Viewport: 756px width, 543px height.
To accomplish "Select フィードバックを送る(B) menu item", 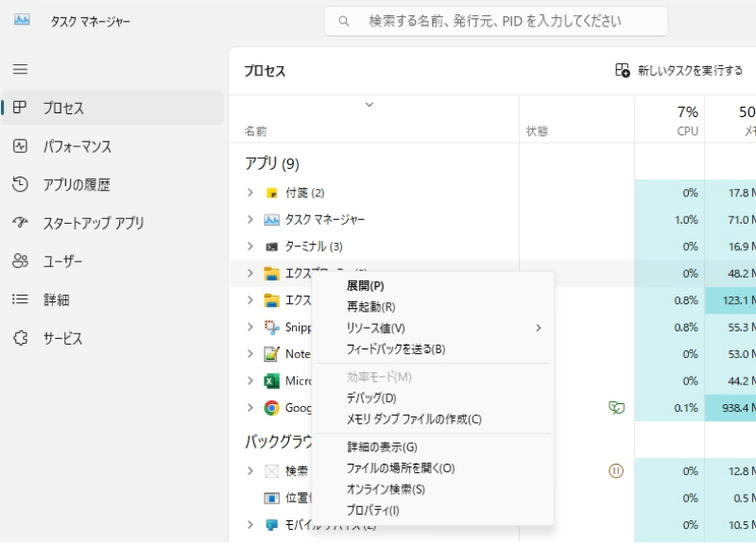I will (x=433, y=349).
